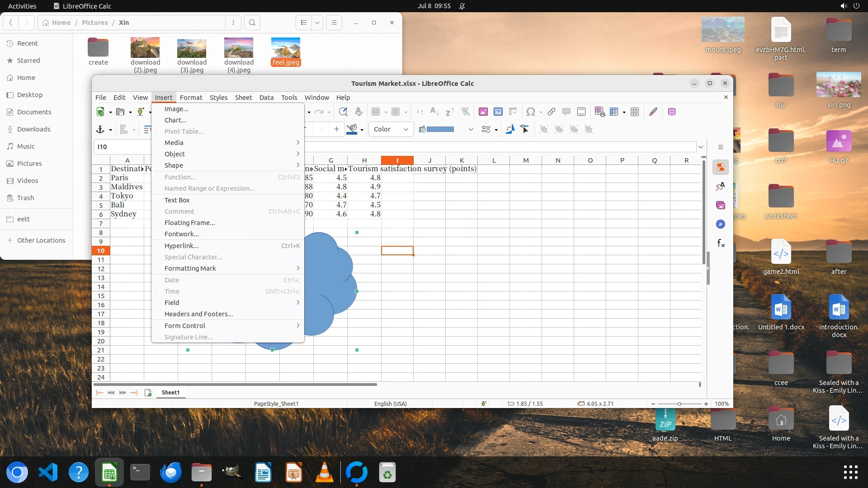Select feel.jpeg thumbnail in Files
868x488 pixels.
coord(285,48)
